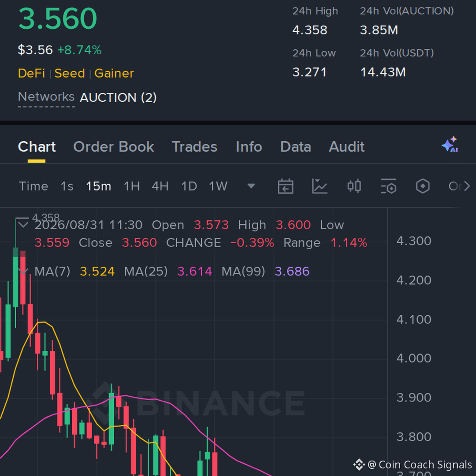The image size is (476, 476).
Task: Open the Data tab
Action: pos(296,147)
